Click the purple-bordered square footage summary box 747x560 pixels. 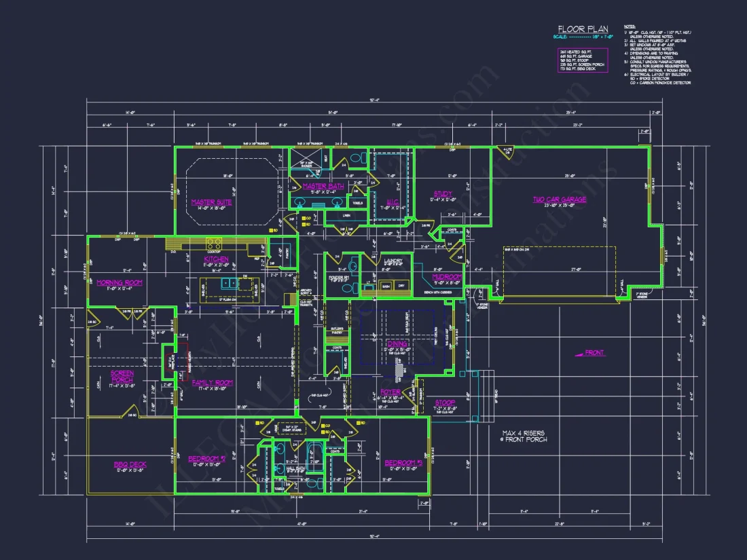583,60
